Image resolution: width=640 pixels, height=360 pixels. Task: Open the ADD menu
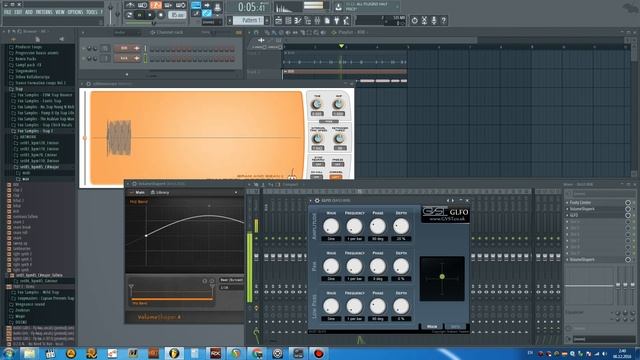(29, 12)
